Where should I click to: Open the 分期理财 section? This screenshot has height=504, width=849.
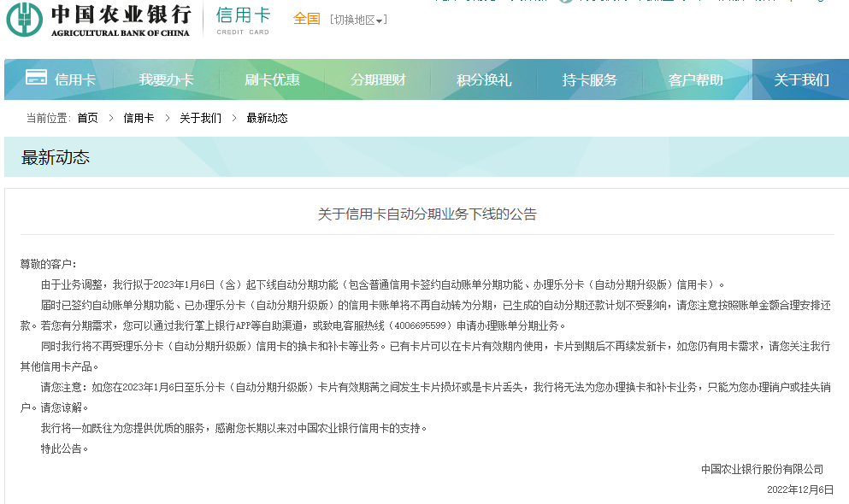click(x=377, y=78)
